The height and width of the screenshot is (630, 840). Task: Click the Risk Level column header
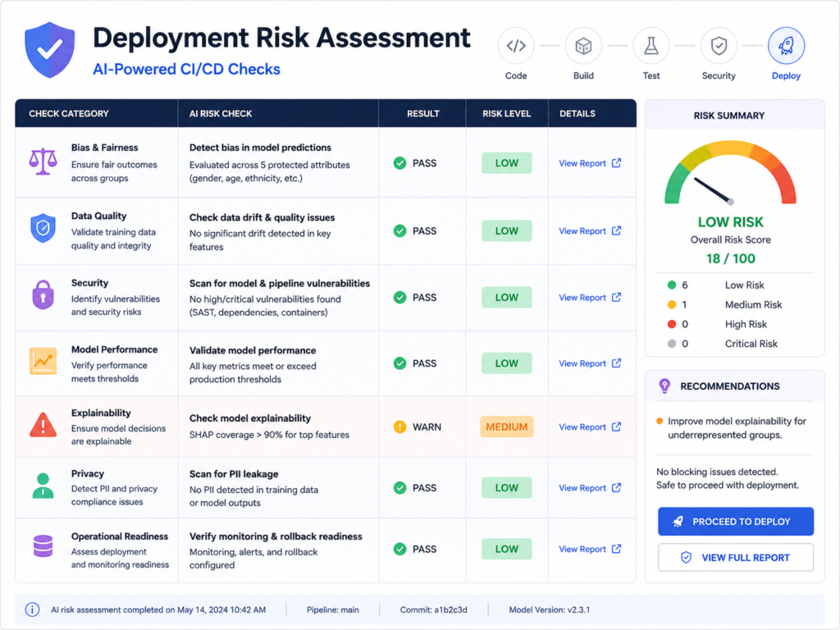click(506, 113)
